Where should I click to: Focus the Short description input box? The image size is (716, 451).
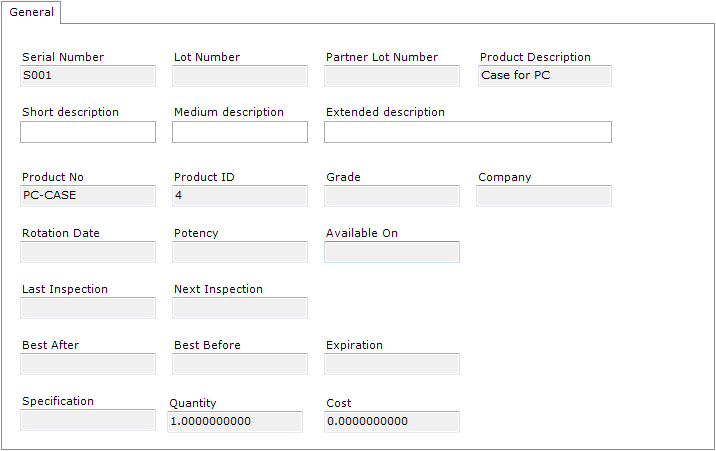[x=88, y=132]
